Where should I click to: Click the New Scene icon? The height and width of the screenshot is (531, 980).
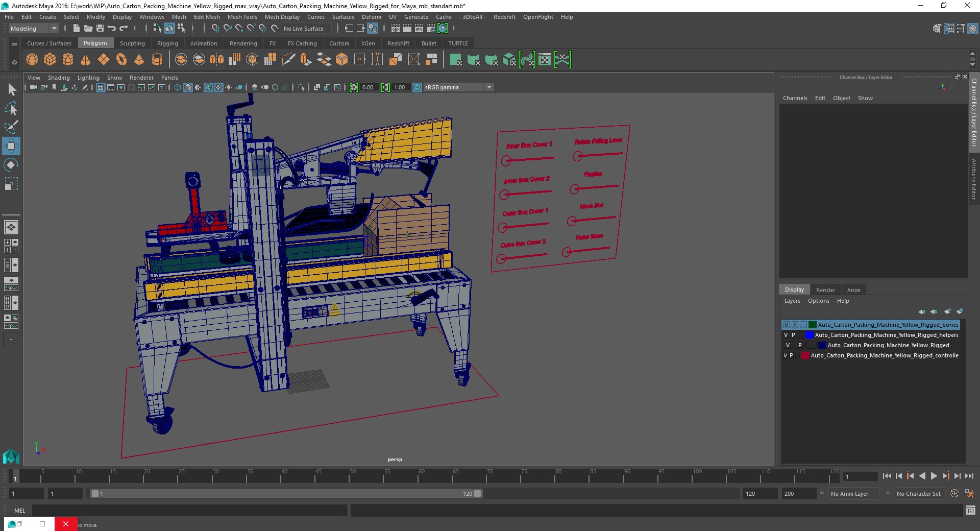tap(77, 29)
